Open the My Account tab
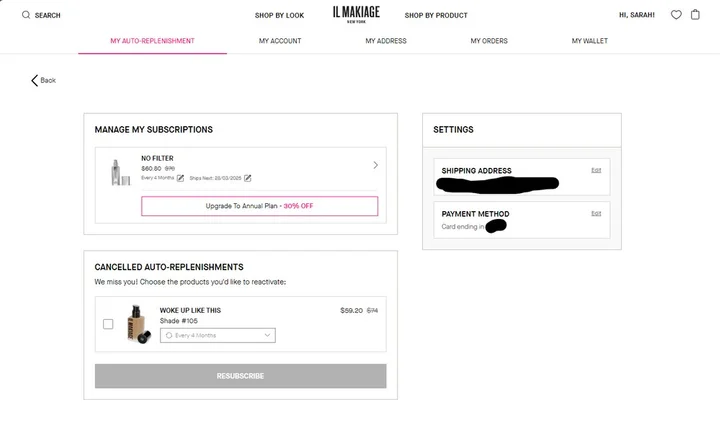Image resolution: width=720 pixels, height=441 pixels. click(x=280, y=41)
